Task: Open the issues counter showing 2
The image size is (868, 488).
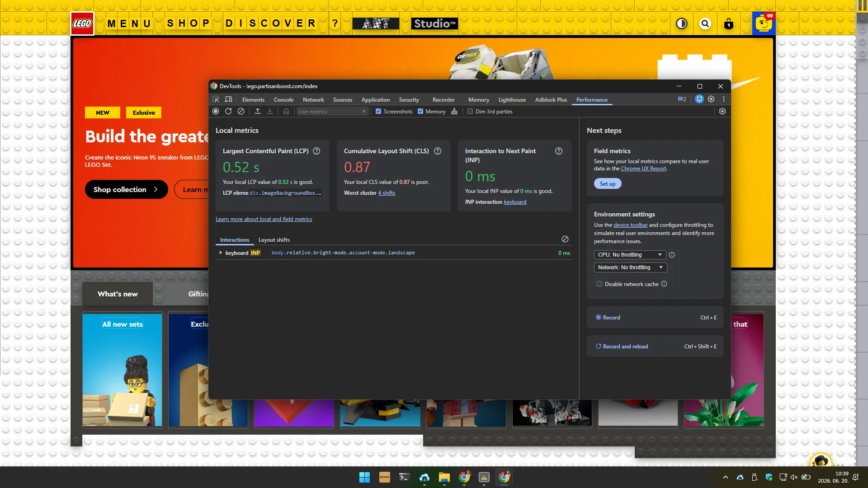Action: (x=682, y=99)
